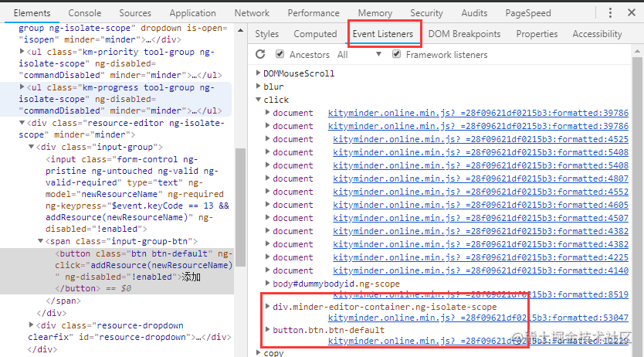Screen dimensions: 644x357
Task: Select the closing </span> tag line
Action: (63, 301)
